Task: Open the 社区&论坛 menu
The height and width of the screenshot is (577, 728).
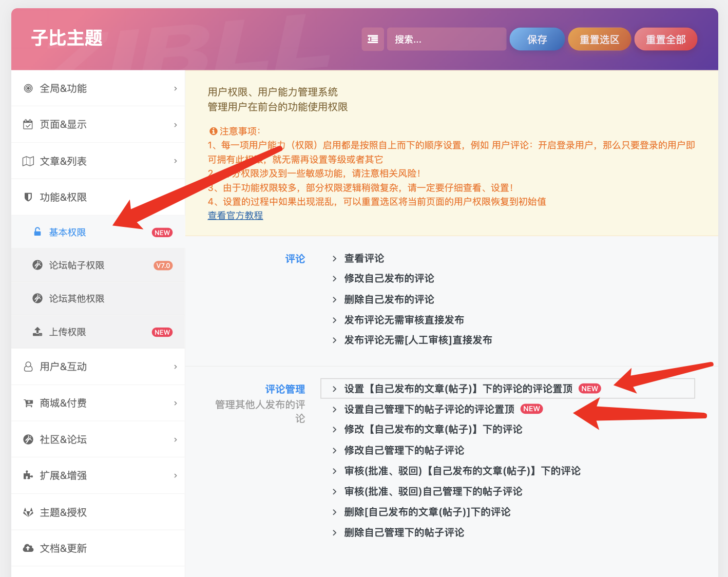Action: click(x=64, y=439)
